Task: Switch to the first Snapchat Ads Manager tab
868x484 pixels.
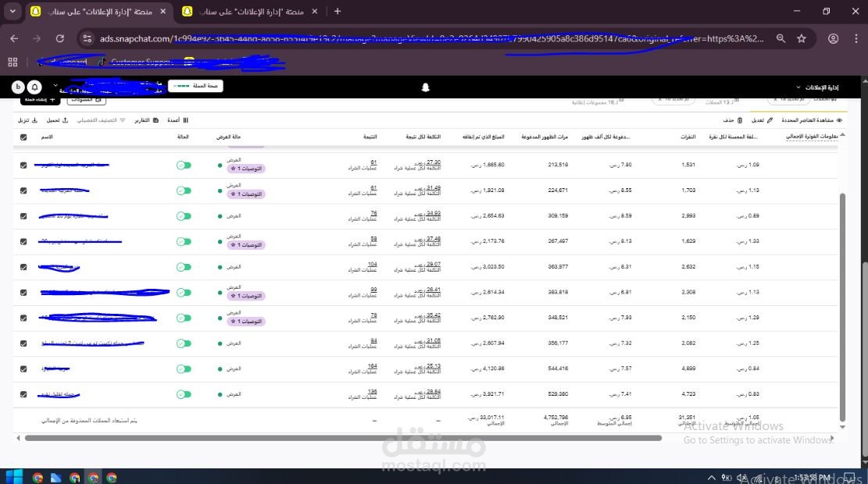Action: pyautogui.click(x=98, y=12)
